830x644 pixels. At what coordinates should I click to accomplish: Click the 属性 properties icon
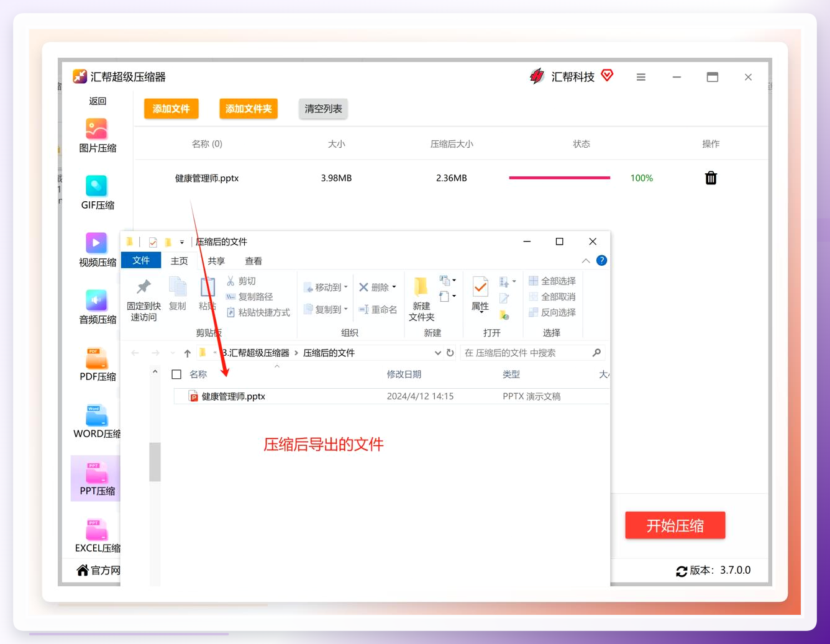pyautogui.click(x=480, y=287)
